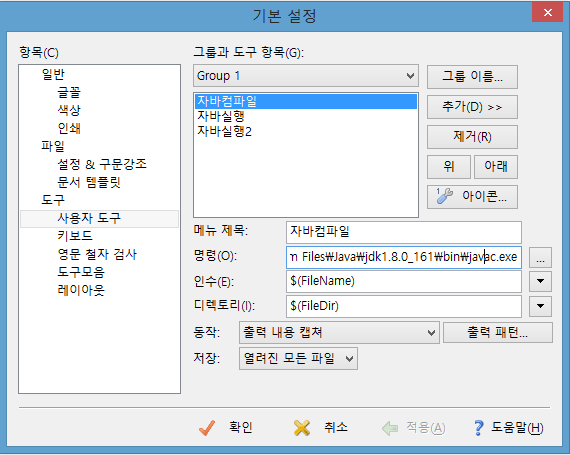Open 레이아웃 category
Screen dimensions: 570x455
81,290
